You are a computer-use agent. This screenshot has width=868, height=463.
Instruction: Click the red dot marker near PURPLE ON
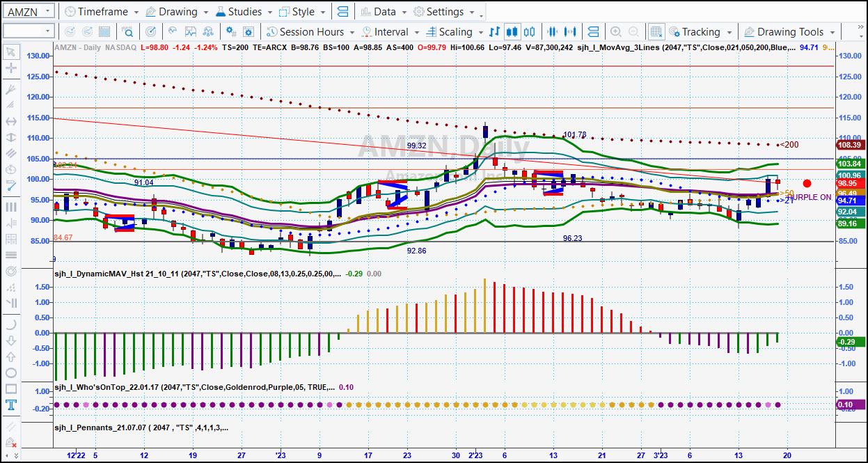(807, 184)
